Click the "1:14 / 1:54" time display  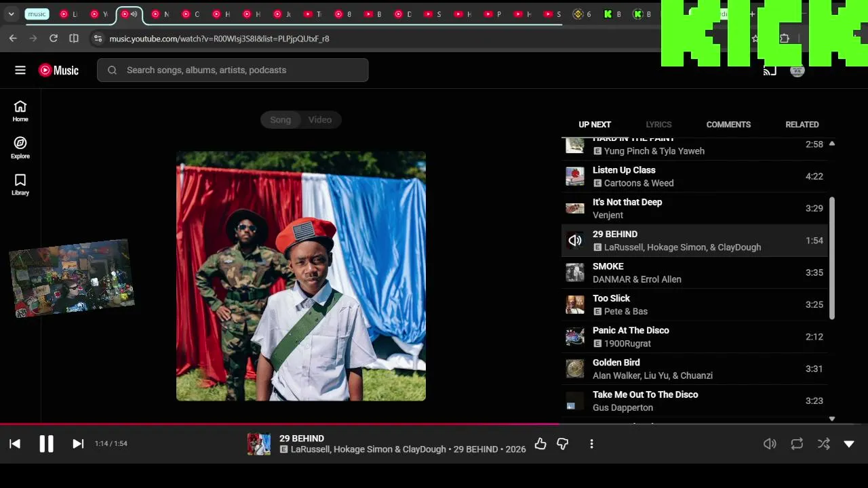click(x=111, y=444)
